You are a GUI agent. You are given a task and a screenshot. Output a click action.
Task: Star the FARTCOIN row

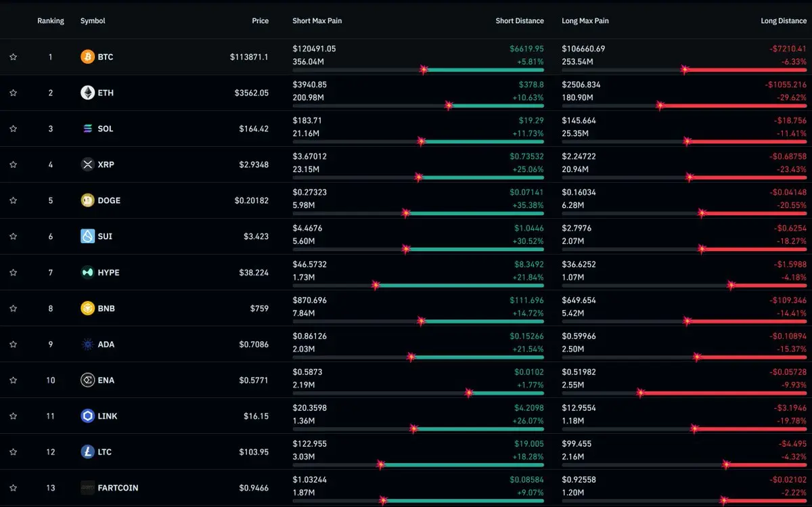[x=13, y=487]
